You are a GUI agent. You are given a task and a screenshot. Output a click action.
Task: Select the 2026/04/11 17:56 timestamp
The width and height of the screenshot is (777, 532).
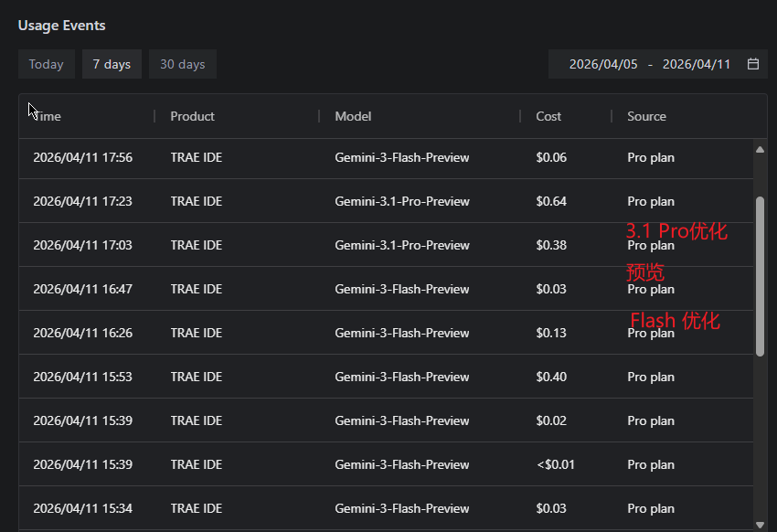(82, 157)
